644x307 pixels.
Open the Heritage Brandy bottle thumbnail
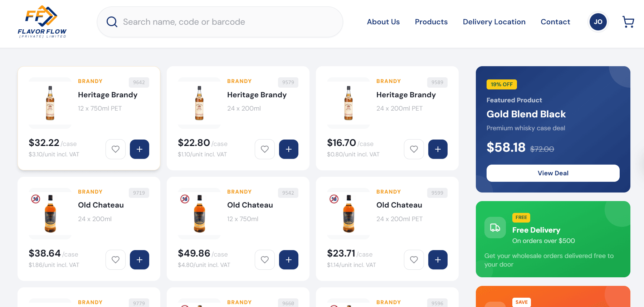click(x=50, y=103)
